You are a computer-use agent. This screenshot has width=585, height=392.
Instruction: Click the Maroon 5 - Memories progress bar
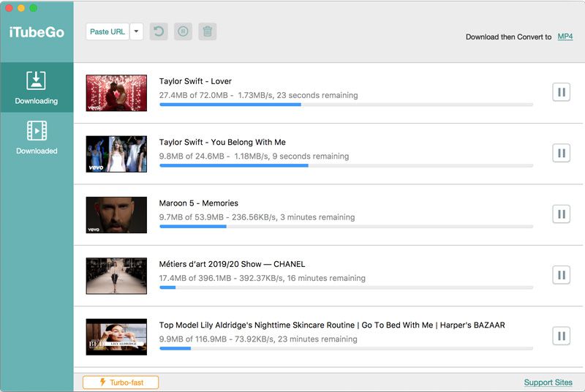346,227
